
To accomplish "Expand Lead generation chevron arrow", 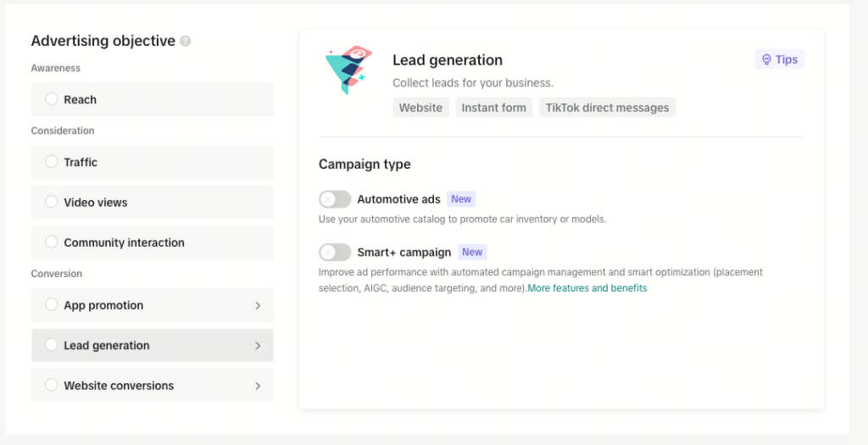I will [x=258, y=345].
